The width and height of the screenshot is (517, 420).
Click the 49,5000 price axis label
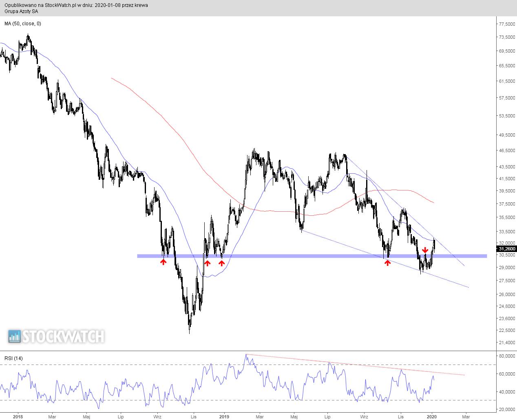507,135
